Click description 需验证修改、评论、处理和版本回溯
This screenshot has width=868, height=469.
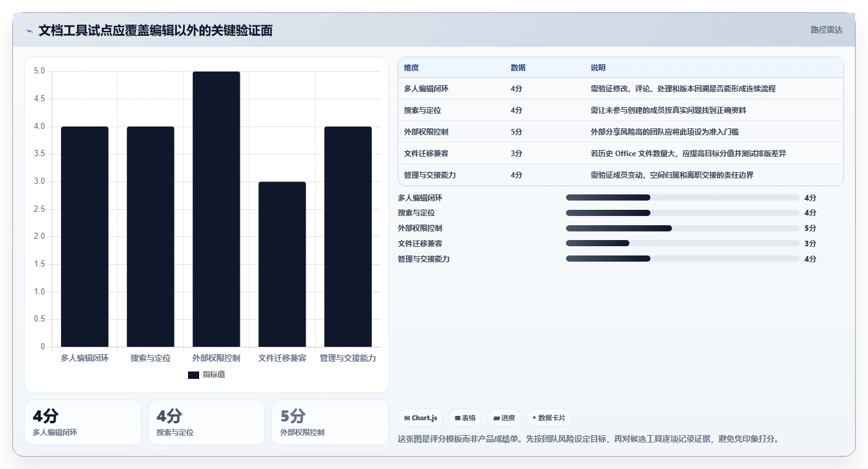(683, 89)
